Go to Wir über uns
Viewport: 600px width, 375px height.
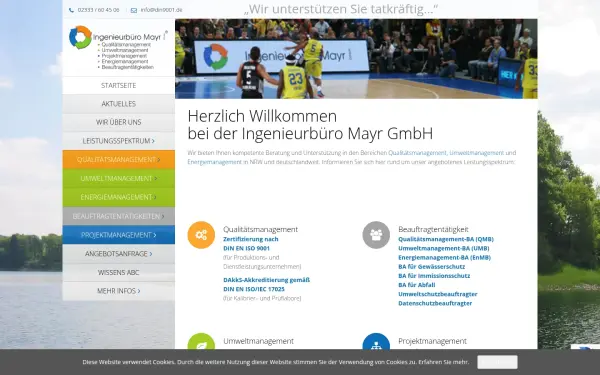(119, 122)
